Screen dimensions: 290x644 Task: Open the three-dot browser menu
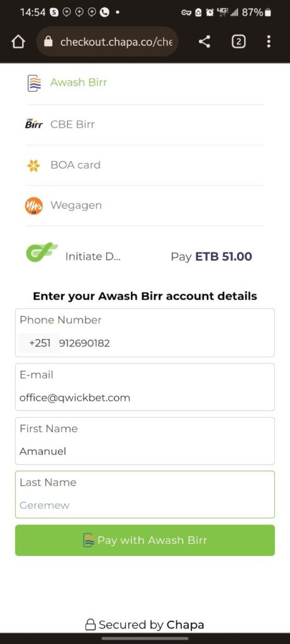tap(268, 42)
